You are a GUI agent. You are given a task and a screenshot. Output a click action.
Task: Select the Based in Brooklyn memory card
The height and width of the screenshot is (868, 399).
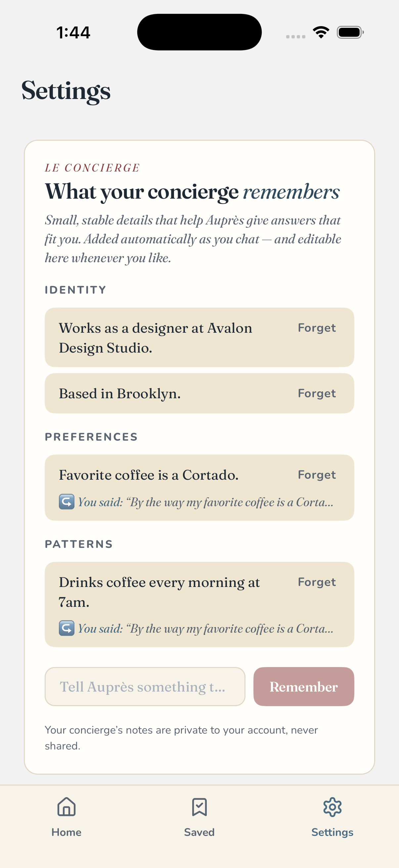tap(199, 393)
